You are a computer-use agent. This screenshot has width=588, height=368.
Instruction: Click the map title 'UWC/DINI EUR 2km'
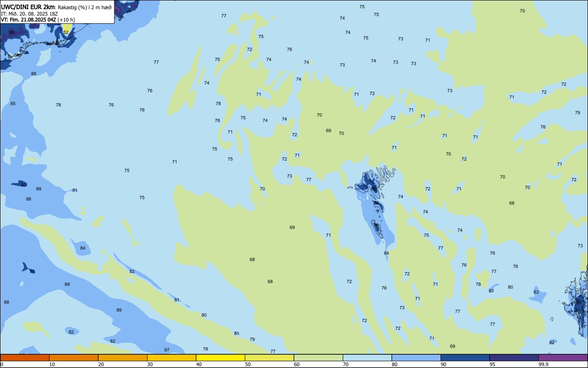28,7
